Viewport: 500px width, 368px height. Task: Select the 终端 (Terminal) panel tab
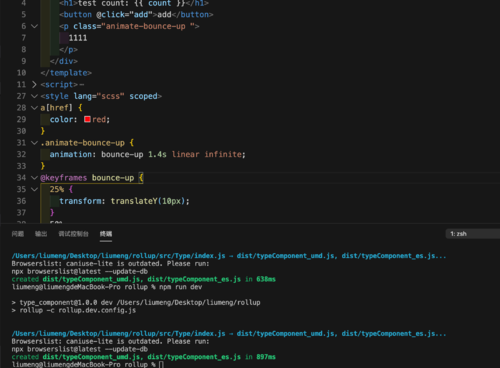[x=106, y=234]
